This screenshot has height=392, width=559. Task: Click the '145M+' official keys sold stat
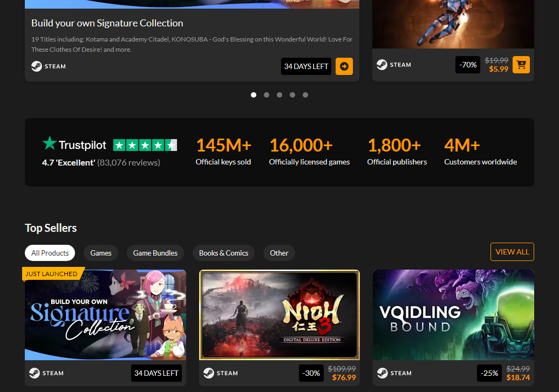click(223, 146)
